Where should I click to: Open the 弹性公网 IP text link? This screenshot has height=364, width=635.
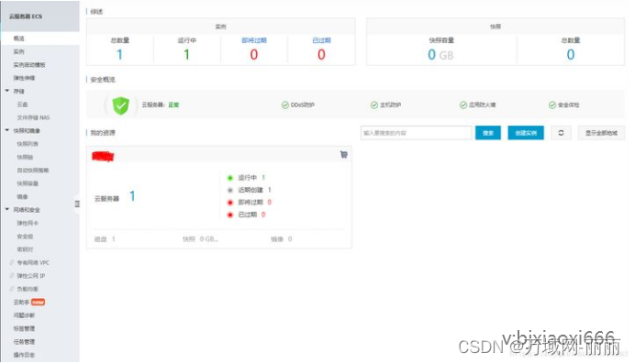31,276
